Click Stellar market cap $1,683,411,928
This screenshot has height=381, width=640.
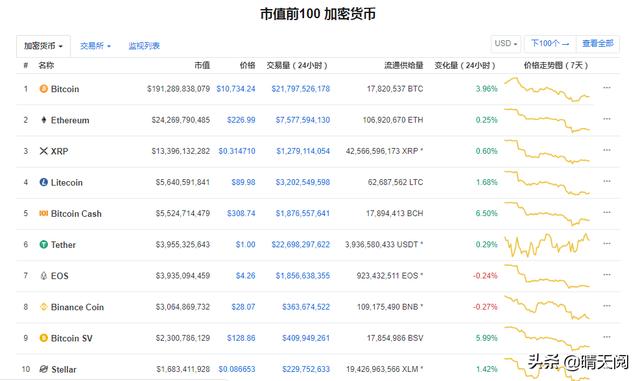point(183,369)
